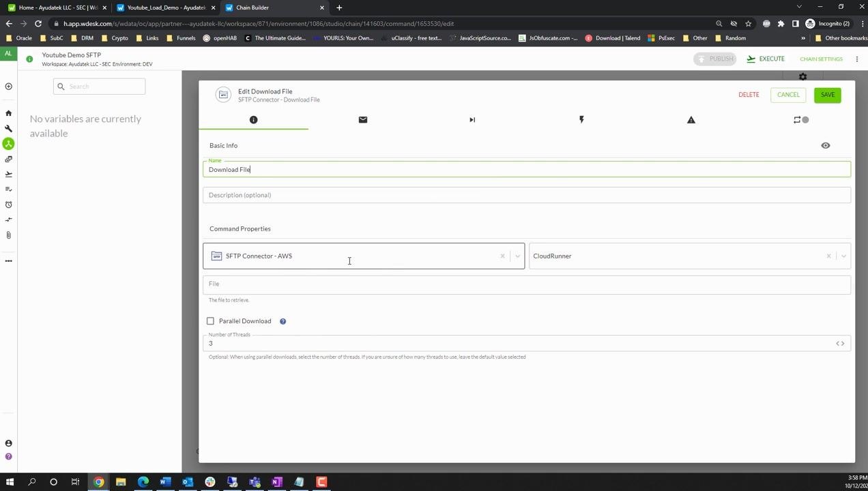This screenshot has height=491, width=868.
Task: Open the lightning bolt tab
Action: 581,120
